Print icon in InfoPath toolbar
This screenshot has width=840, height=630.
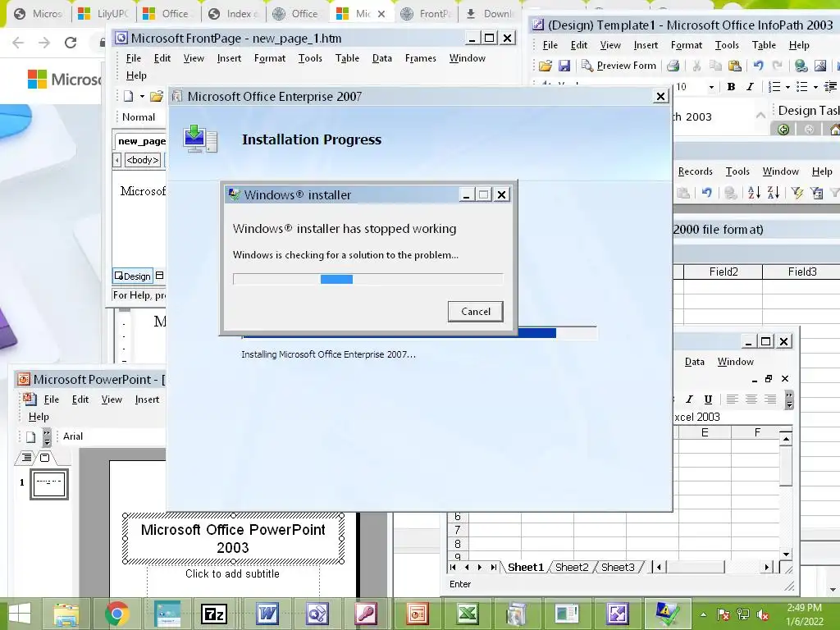point(673,66)
